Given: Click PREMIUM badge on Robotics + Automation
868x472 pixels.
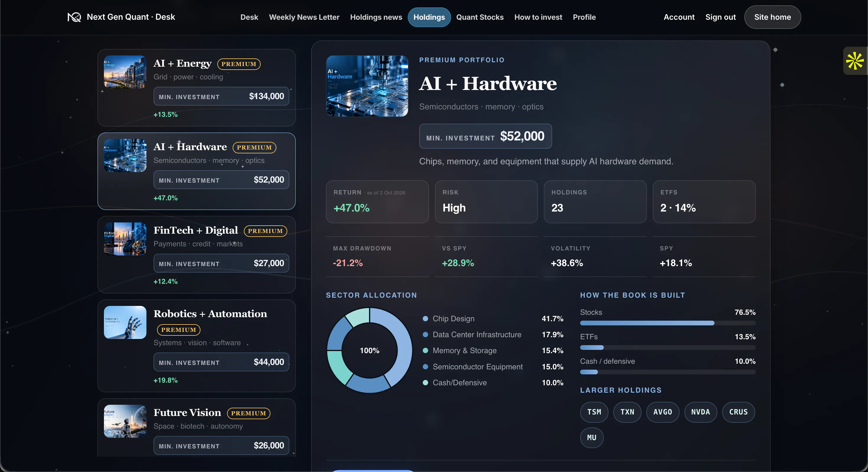Looking at the screenshot, I should 179,330.
